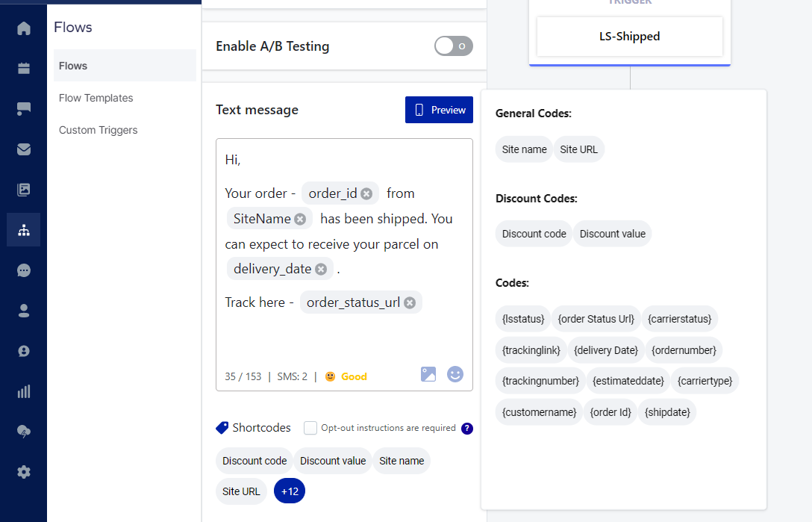Insert the Discount code shortcode chip
The image size is (812, 522).
(254, 461)
